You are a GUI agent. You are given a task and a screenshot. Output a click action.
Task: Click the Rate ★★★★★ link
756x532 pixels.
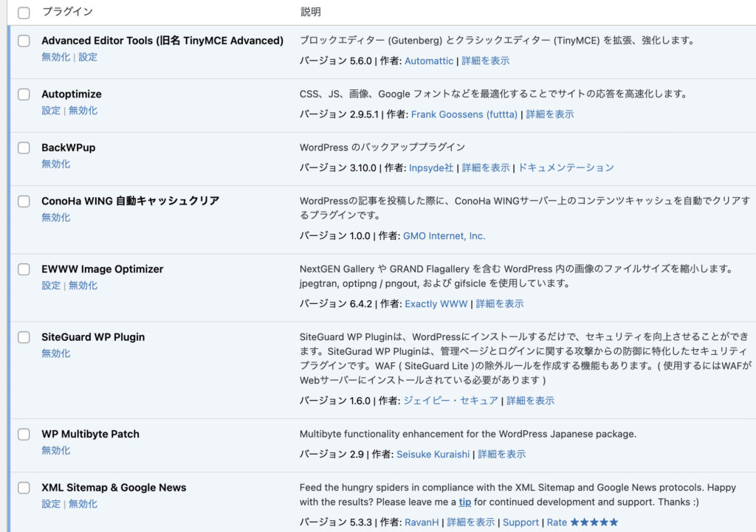[x=583, y=522]
